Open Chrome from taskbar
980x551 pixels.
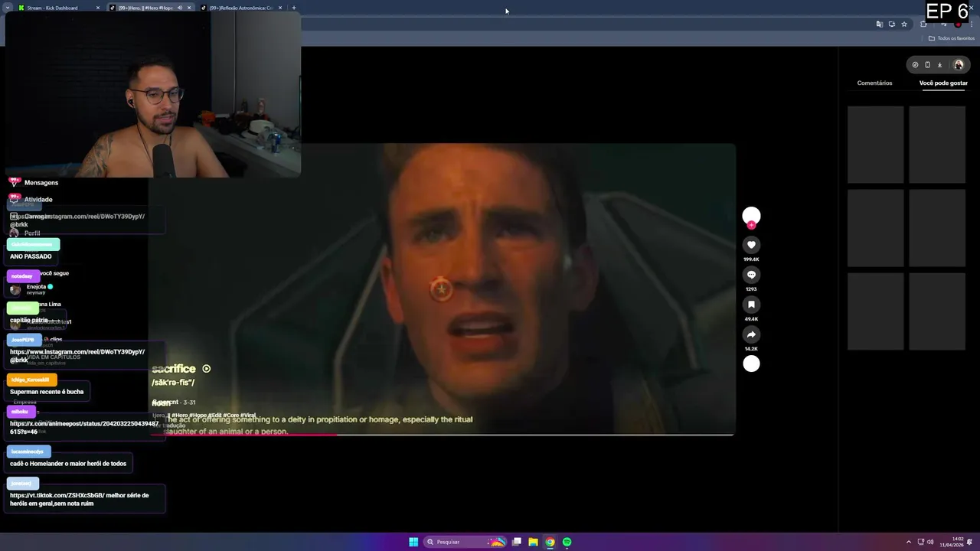click(550, 542)
